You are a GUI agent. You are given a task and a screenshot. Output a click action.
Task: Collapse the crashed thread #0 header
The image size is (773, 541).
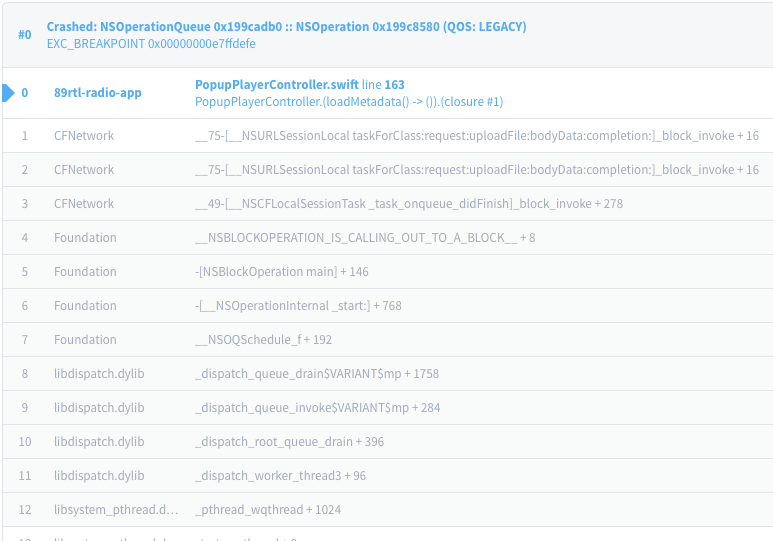(x=25, y=35)
